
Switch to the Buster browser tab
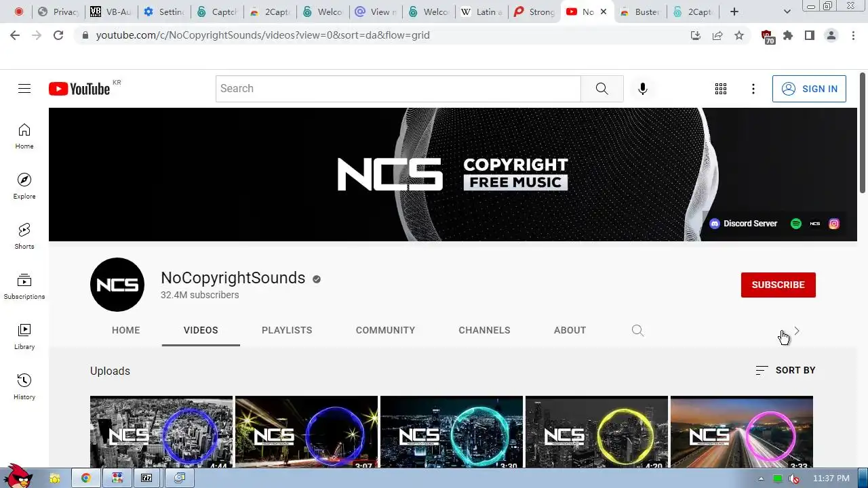[640, 12]
